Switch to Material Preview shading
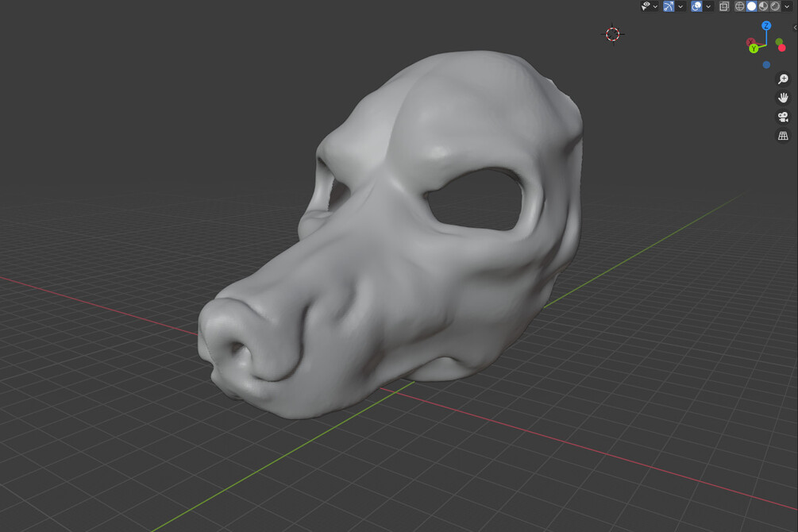The image size is (798, 532). [763, 6]
